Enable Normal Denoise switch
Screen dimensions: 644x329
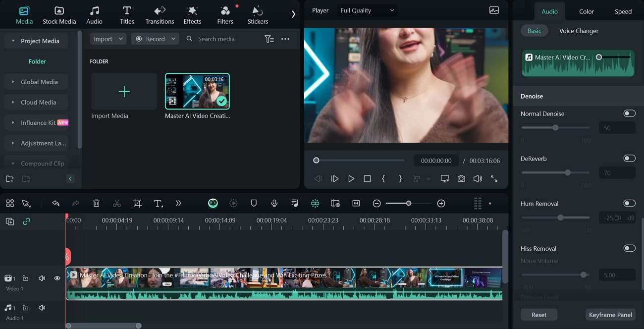[629, 113]
